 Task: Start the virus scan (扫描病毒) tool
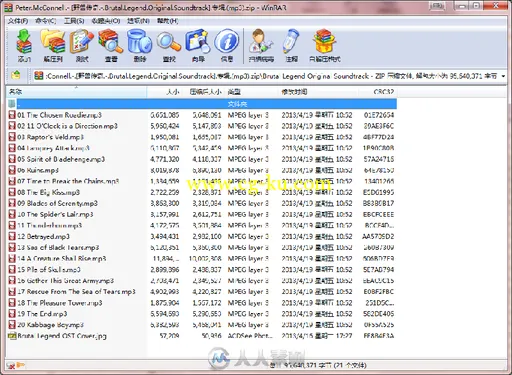[261, 45]
